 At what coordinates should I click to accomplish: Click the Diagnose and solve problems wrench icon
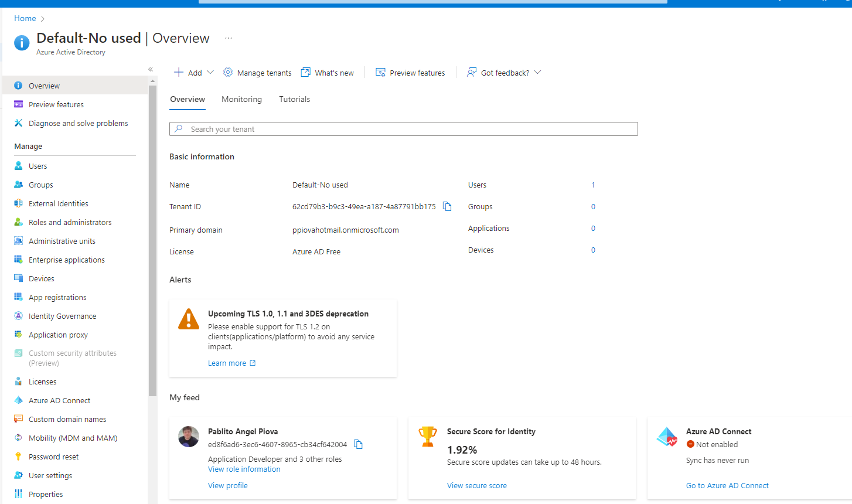pos(18,123)
